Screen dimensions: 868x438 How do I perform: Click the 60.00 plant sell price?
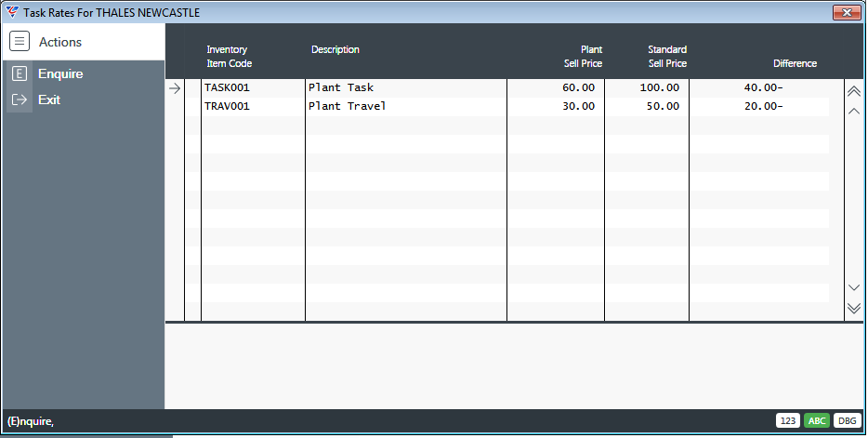(578, 87)
